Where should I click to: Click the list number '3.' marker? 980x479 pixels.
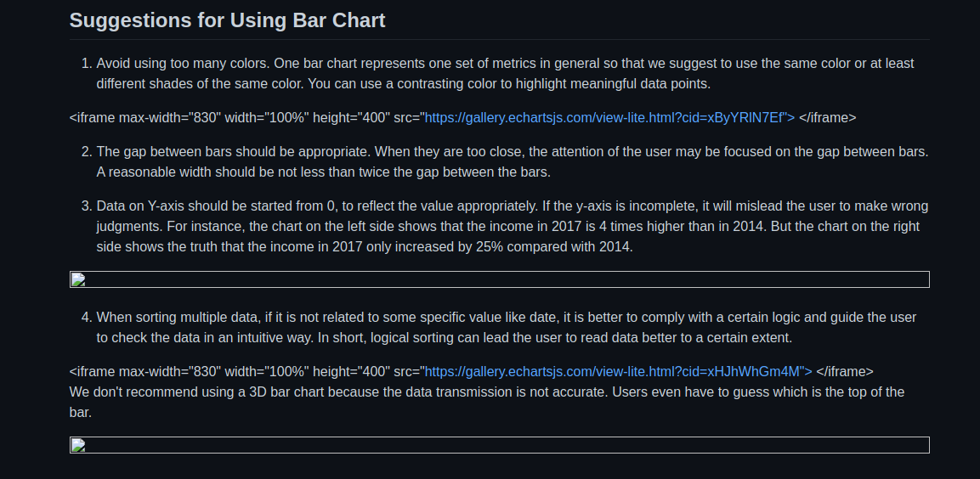(87, 206)
